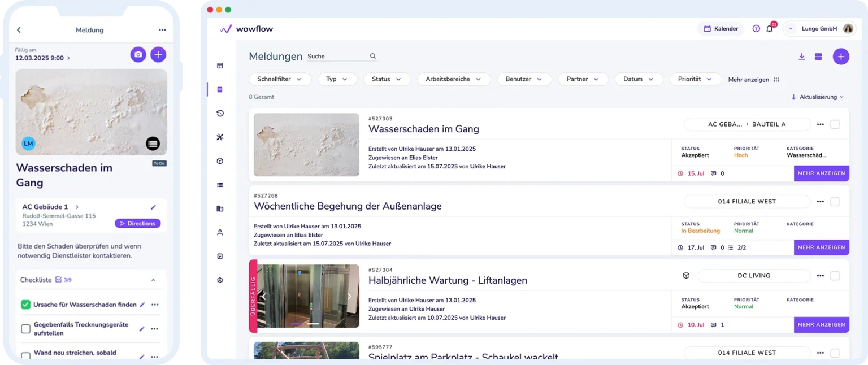Screen dimensions: 868x365
Task: Click the download icon above the list
Action: (801, 57)
